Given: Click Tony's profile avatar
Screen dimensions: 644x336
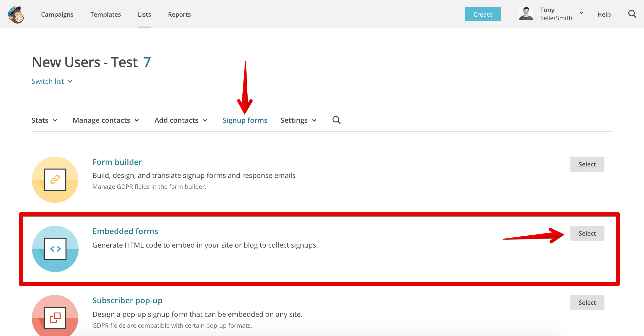Looking at the screenshot, I should [x=526, y=14].
